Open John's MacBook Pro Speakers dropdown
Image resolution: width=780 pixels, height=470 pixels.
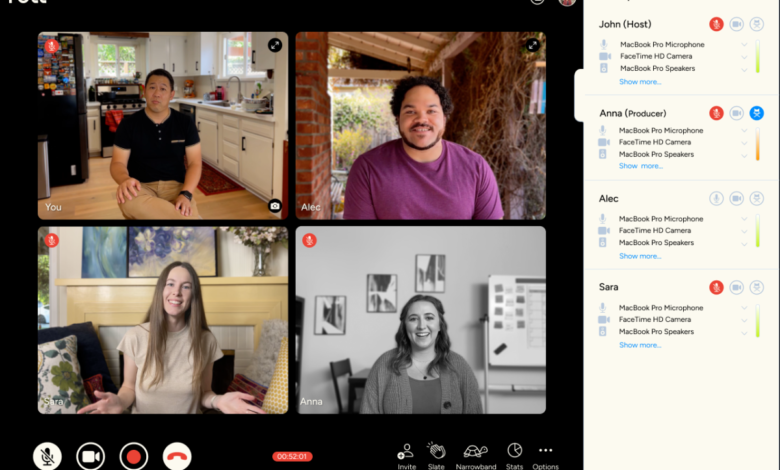[x=744, y=69]
